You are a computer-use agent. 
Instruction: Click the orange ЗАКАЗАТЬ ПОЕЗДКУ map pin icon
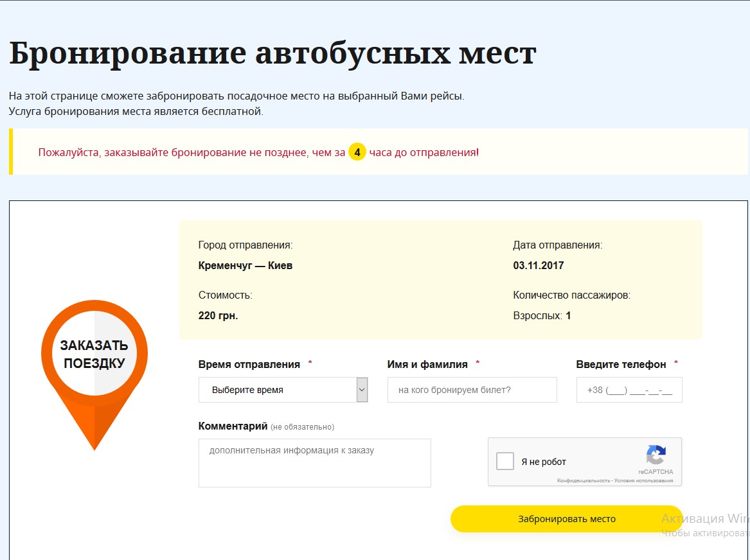(x=94, y=360)
